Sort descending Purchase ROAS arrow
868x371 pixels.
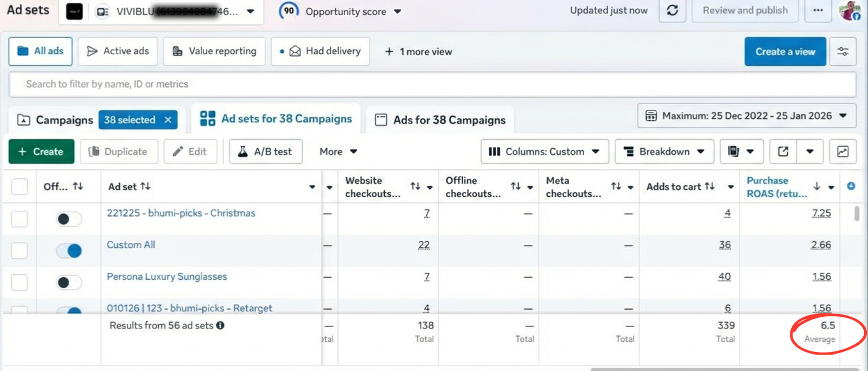click(817, 186)
